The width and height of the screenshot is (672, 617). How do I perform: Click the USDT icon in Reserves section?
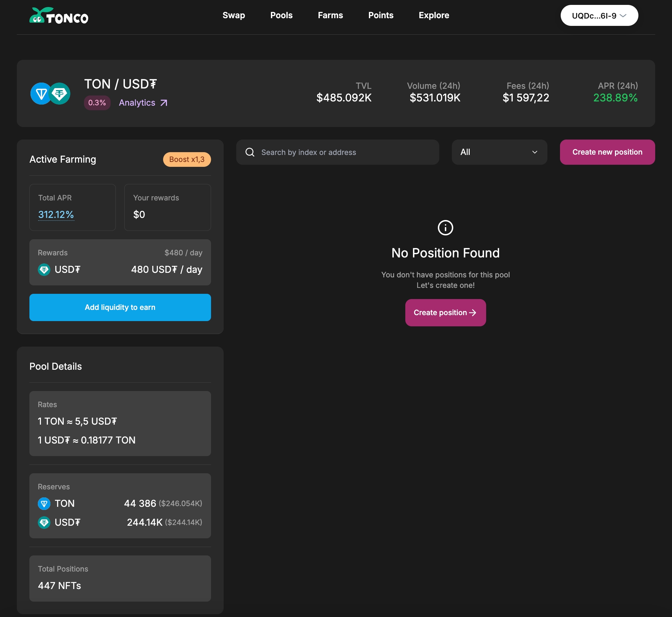[x=44, y=523]
